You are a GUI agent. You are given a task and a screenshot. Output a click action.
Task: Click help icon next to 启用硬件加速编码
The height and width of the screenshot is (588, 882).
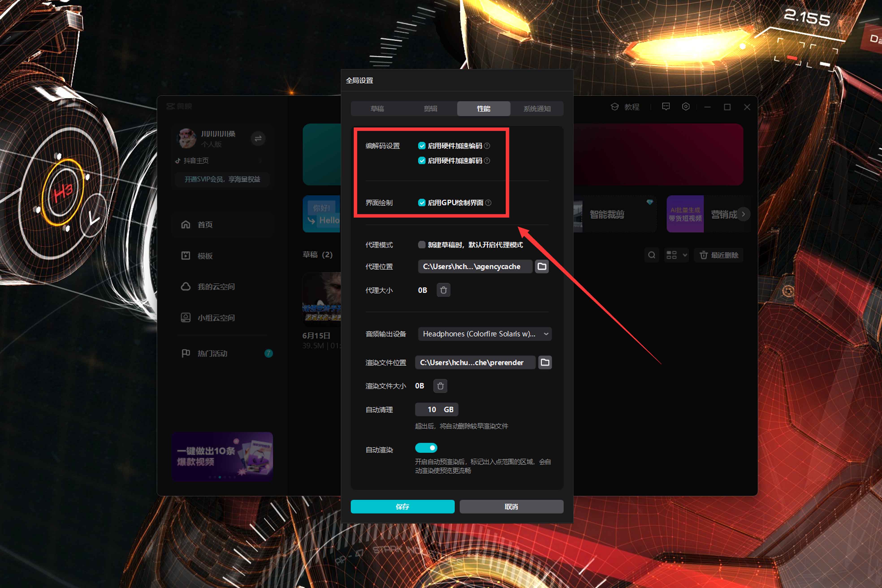click(487, 146)
